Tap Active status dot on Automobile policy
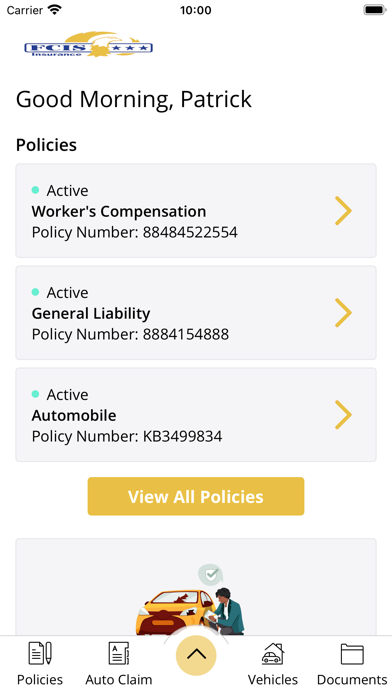This screenshot has width=392, height=696. click(x=36, y=394)
